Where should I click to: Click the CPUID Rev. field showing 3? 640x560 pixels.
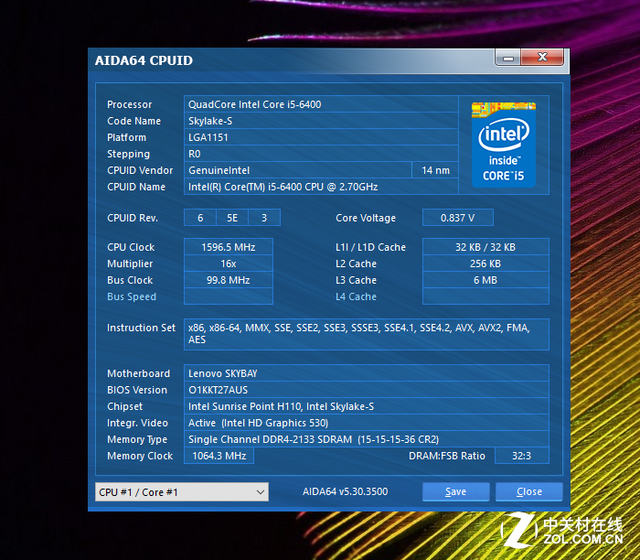(x=264, y=218)
